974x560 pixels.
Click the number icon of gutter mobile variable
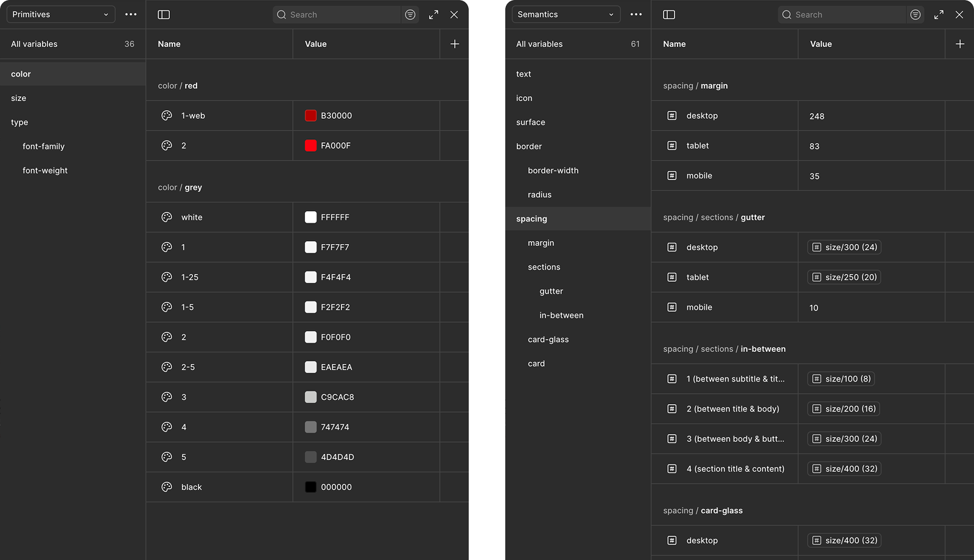click(x=672, y=307)
